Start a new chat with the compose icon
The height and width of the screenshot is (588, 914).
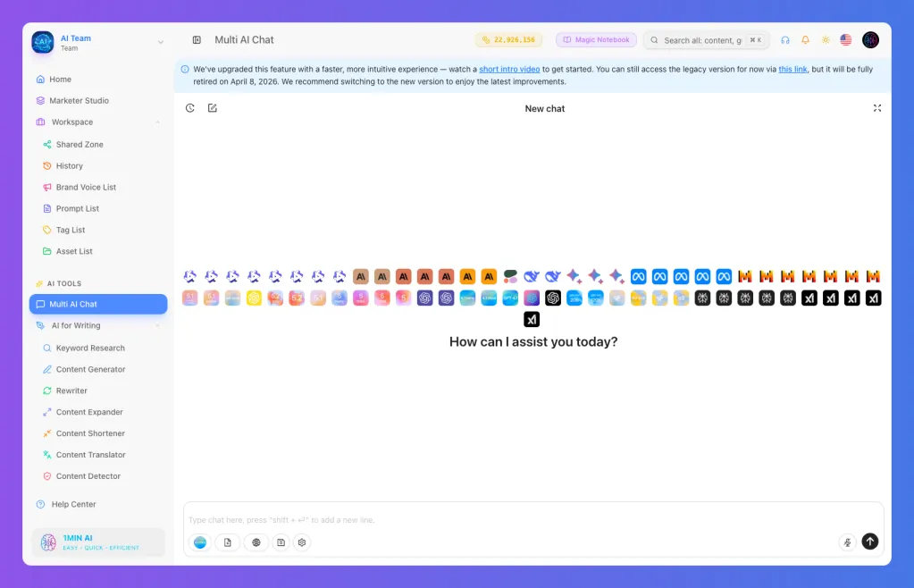pyautogui.click(x=212, y=108)
